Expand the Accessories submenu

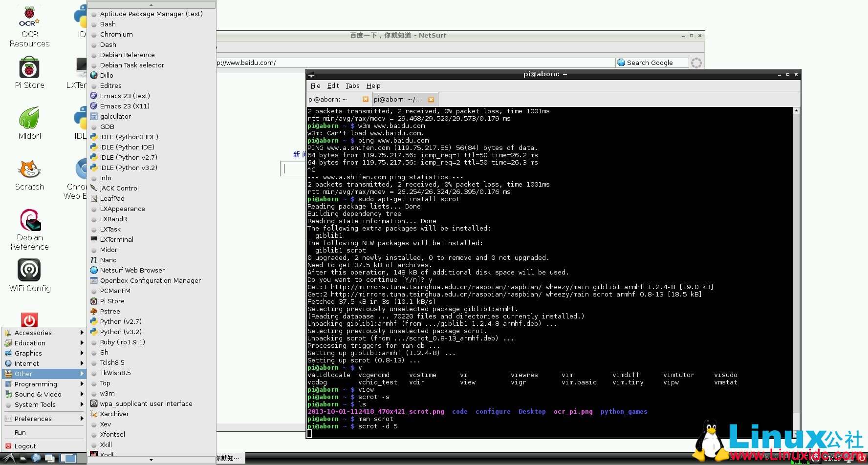pyautogui.click(x=44, y=333)
